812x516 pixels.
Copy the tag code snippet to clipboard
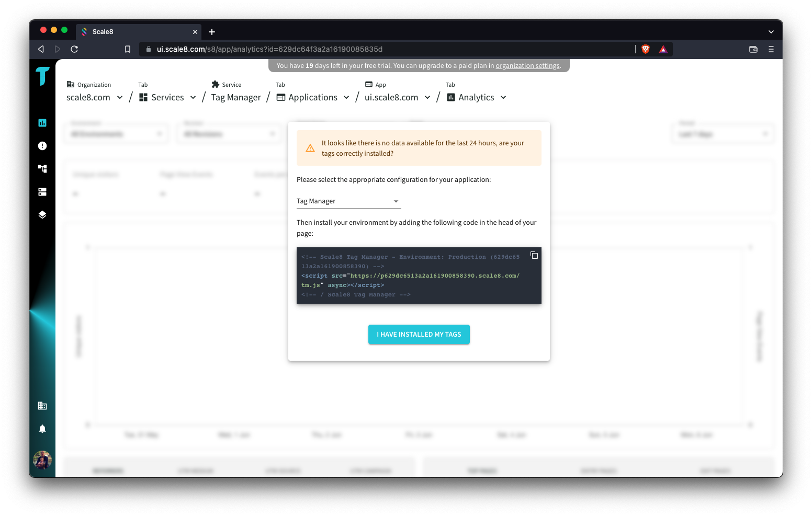click(534, 256)
